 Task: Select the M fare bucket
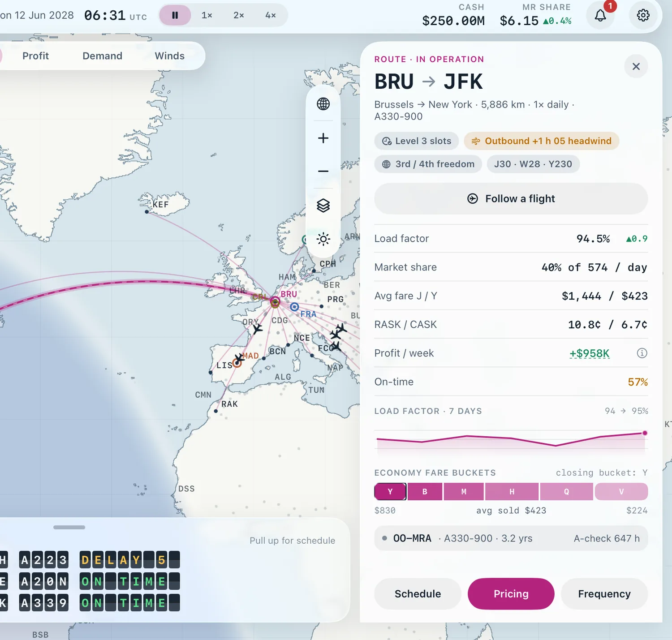click(464, 492)
